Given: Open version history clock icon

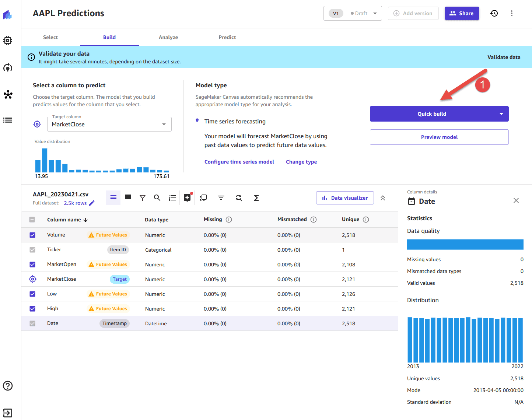Looking at the screenshot, I should click(494, 13).
